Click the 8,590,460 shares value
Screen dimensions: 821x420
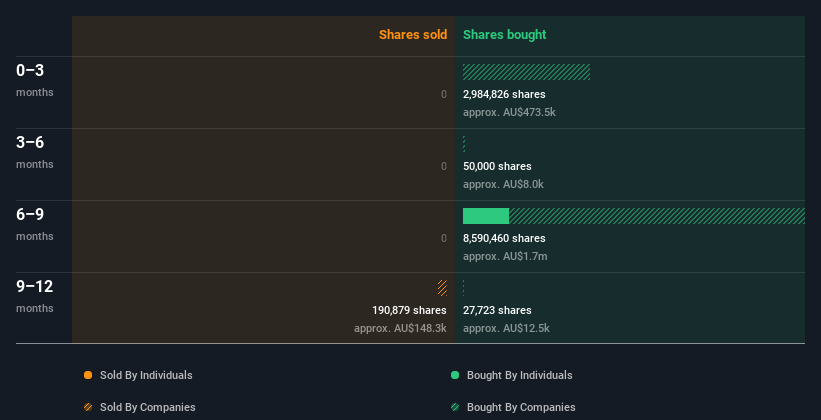(504, 238)
